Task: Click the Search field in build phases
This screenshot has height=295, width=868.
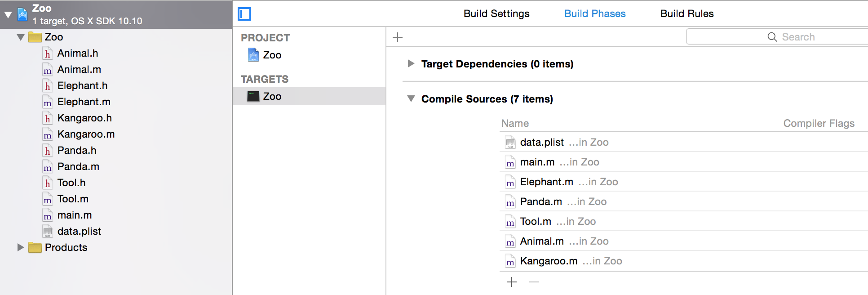Action: [x=777, y=37]
